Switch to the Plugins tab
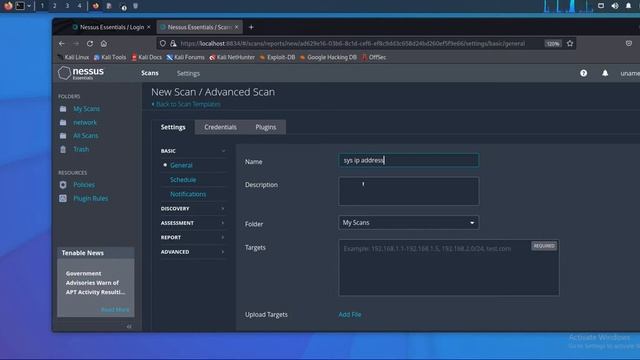 tap(266, 127)
